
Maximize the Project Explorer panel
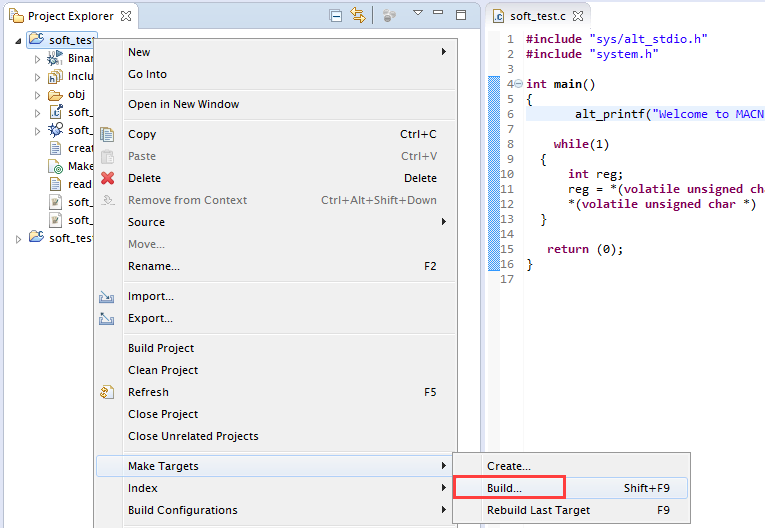[461, 15]
